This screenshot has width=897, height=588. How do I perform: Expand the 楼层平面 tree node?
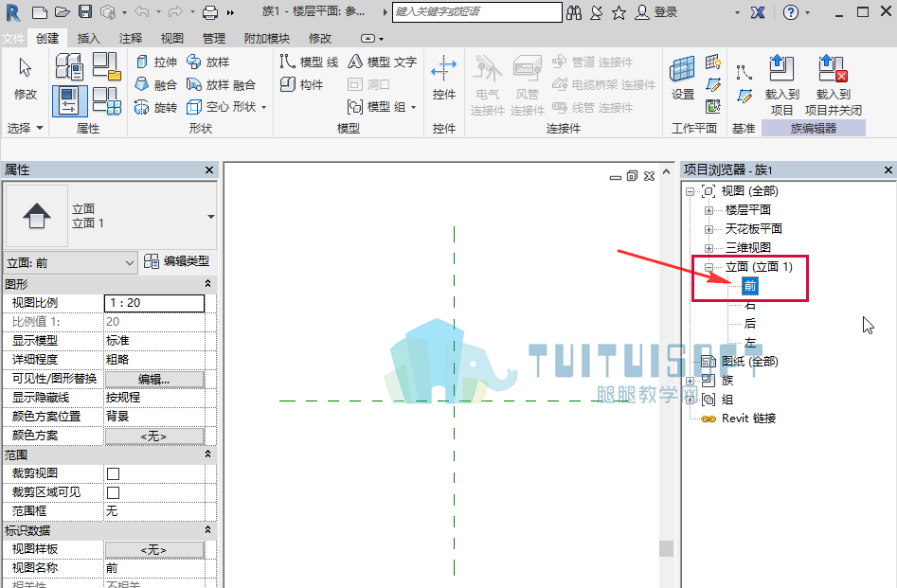click(709, 210)
